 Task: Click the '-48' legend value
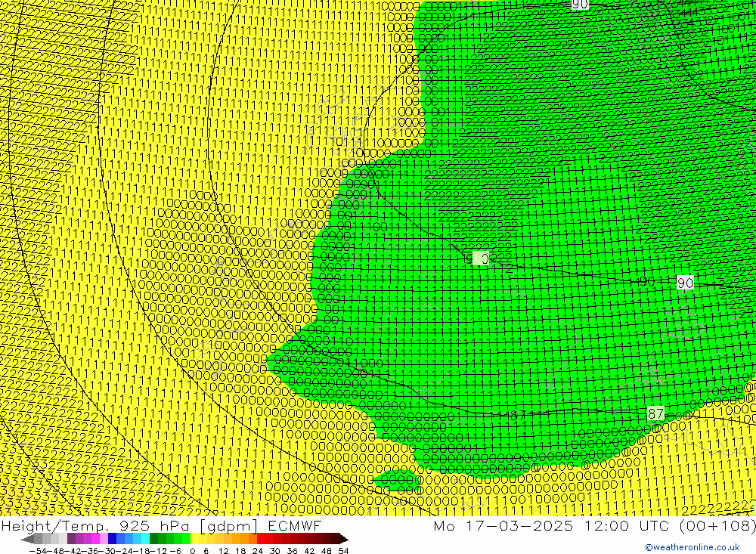(x=56, y=551)
